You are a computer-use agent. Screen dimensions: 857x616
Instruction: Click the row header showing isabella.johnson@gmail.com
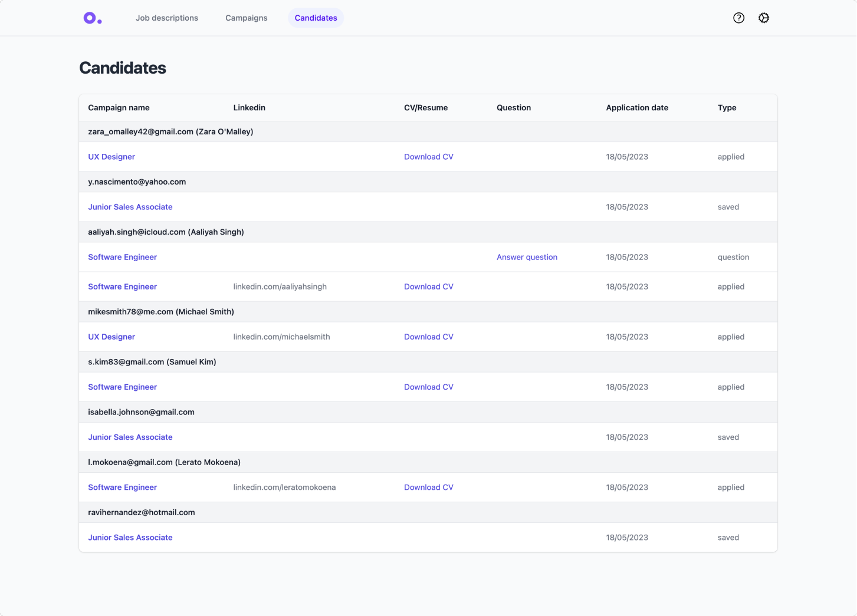(x=142, y=411)
